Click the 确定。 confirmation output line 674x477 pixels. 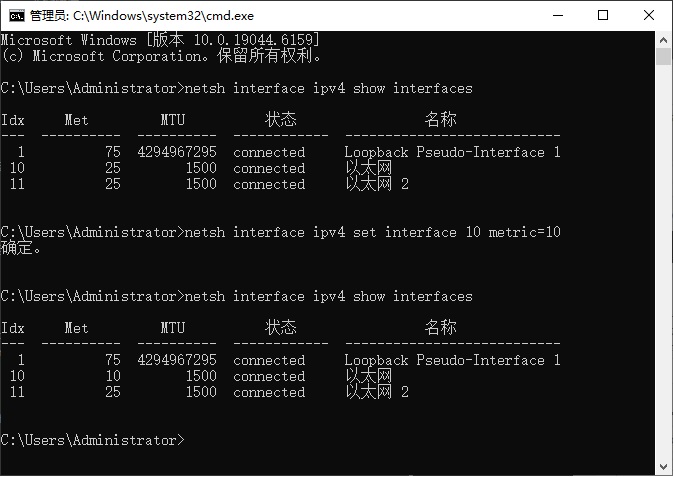[x=21, y=248]
